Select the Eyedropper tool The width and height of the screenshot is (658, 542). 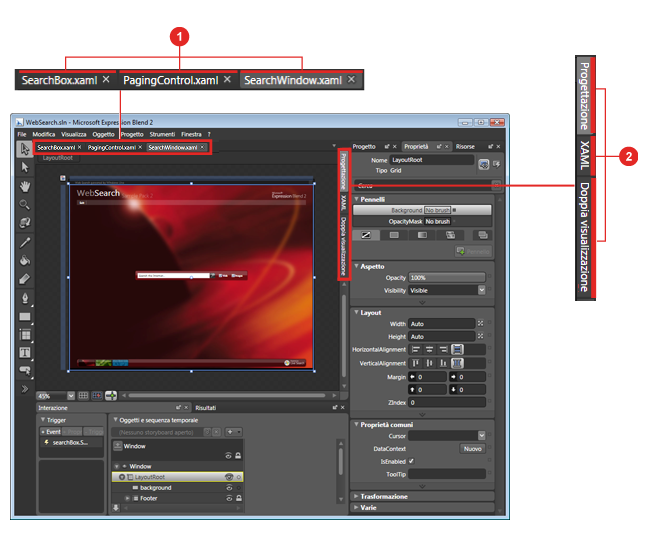tap(25, 242)
